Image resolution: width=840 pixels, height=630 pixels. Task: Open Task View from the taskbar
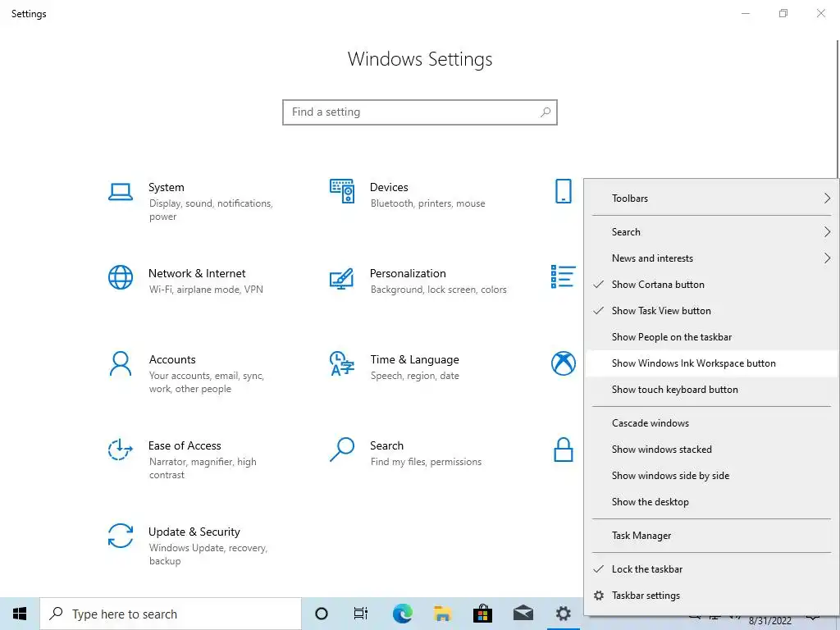pyautogui.click(x=361, y=614)
